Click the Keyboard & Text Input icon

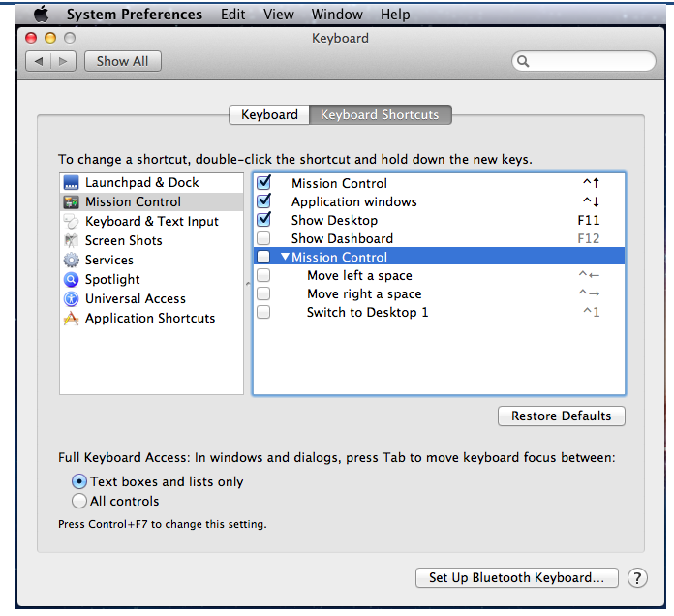[72, 222]
